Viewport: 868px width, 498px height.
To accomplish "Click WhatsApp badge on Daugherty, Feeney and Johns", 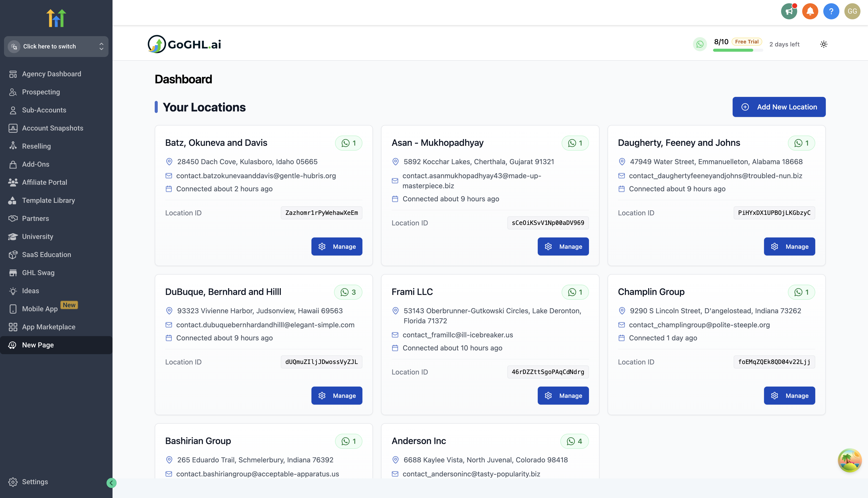I will (x=801, y=143).
